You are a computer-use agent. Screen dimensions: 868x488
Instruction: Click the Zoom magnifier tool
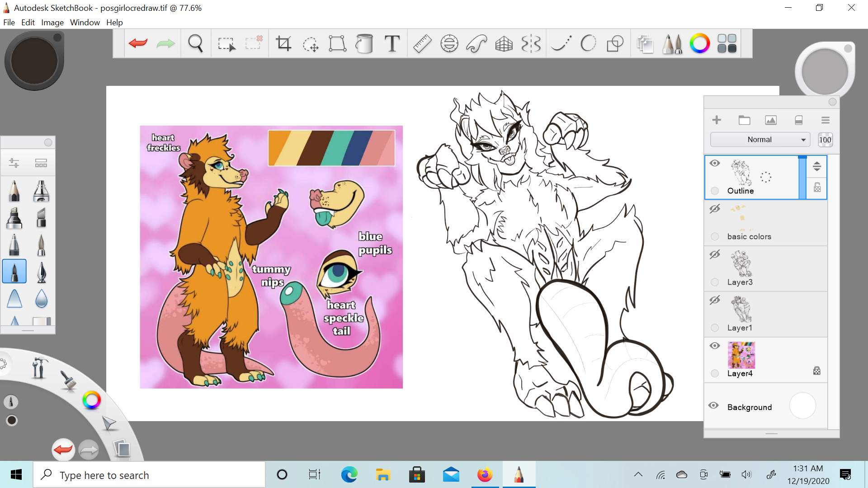point(195,44)
